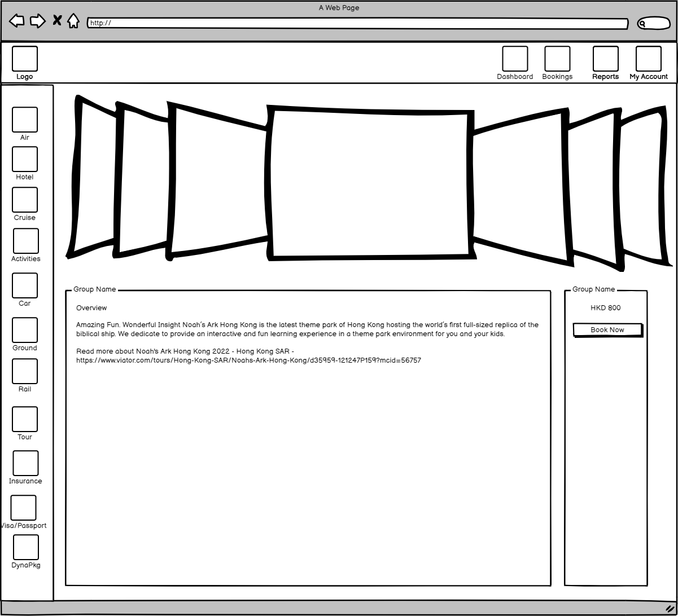Click the Insurance sidebar icon
The height and width of the screenshot is (616, 678).
click(x=26, y=464)
